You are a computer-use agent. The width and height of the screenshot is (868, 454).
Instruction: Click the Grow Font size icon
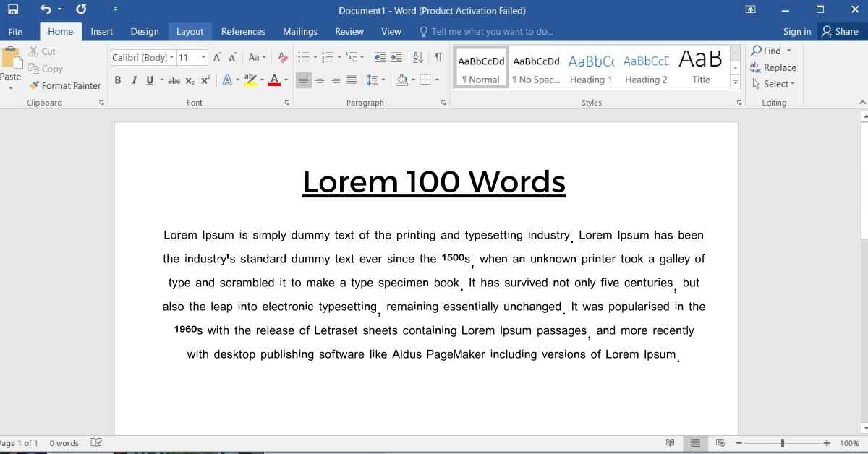(217, 58)
